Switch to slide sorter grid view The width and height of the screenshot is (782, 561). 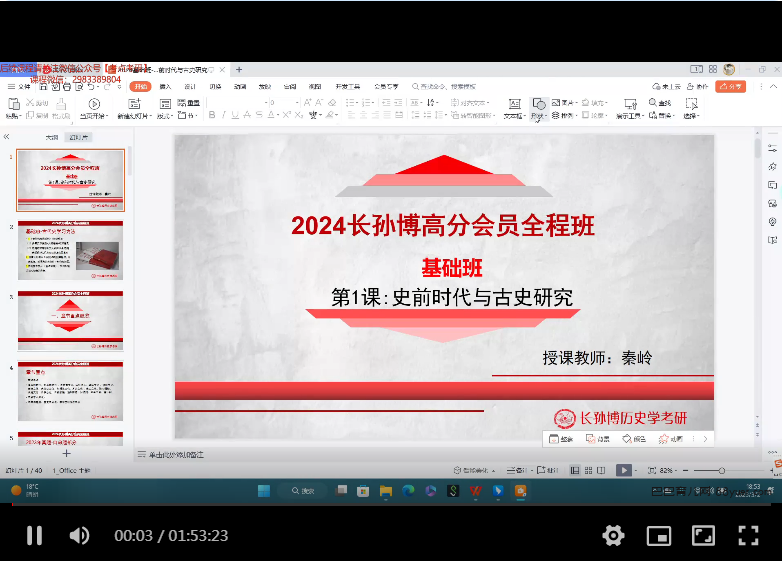tap(588, 470)
